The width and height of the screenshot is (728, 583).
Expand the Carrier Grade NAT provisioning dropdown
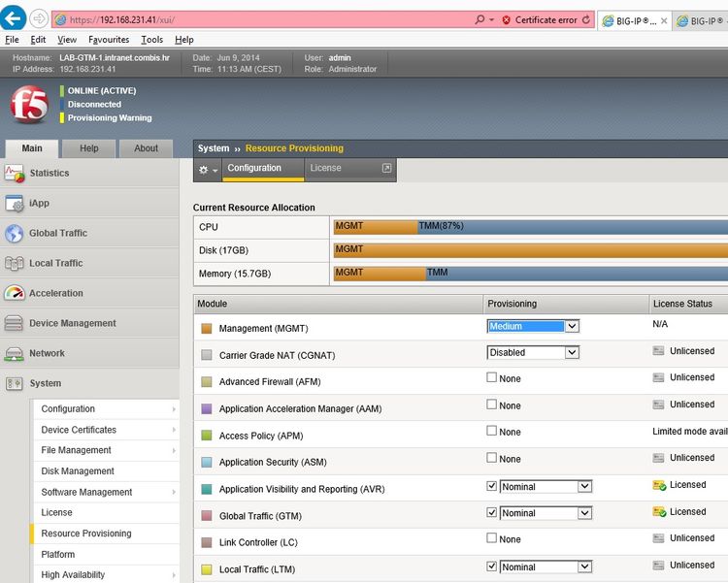coord(533,352)
